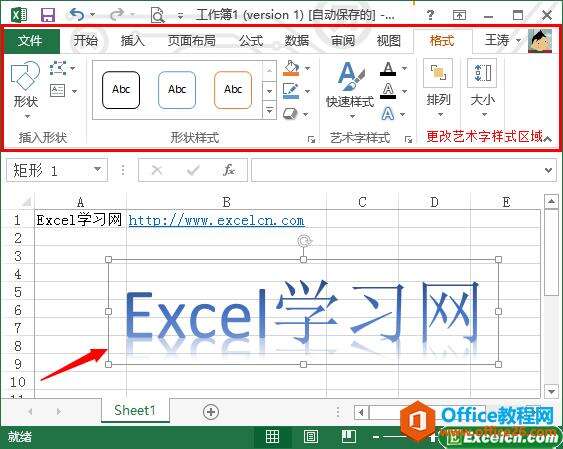Expand the Shape Outline dropdown arrow
The height and width of the screenshot is (449, 563).
(307, 91)
